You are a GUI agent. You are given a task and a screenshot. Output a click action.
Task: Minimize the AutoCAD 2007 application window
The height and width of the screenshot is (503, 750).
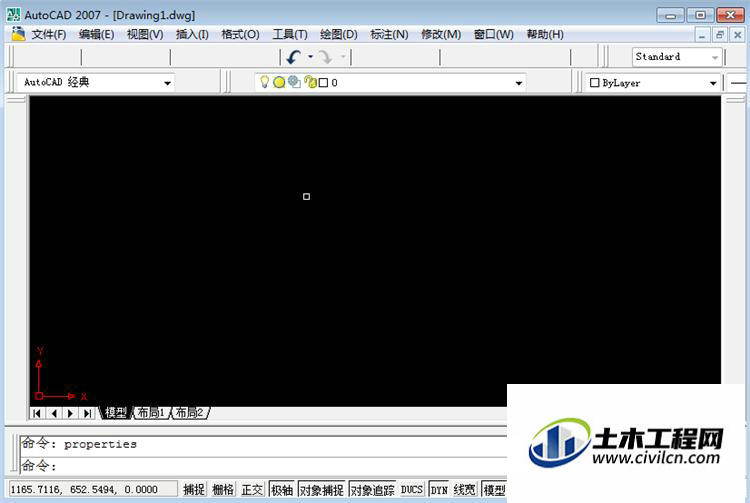pos(671,15)
